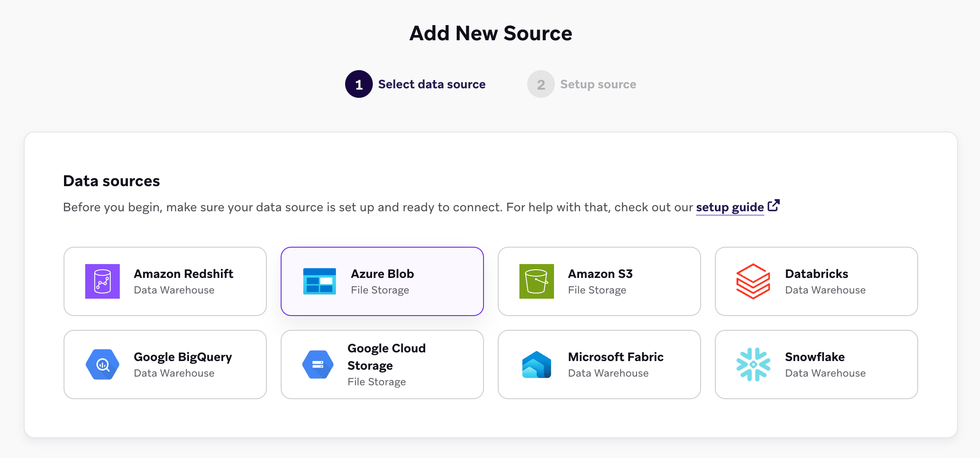Click the Databricks red stacked-layers icon
980x458 pixels.
tap(753, 281)
